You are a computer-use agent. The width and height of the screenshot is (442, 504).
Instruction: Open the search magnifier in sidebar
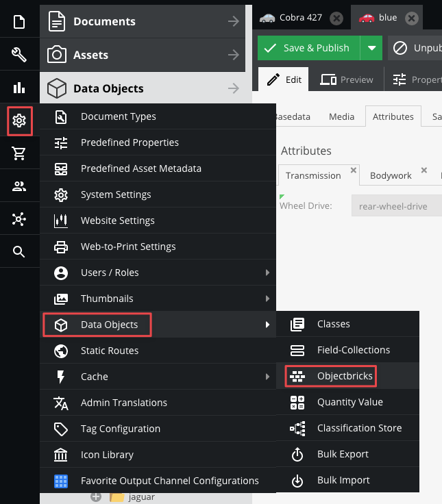tap(19, 252)
